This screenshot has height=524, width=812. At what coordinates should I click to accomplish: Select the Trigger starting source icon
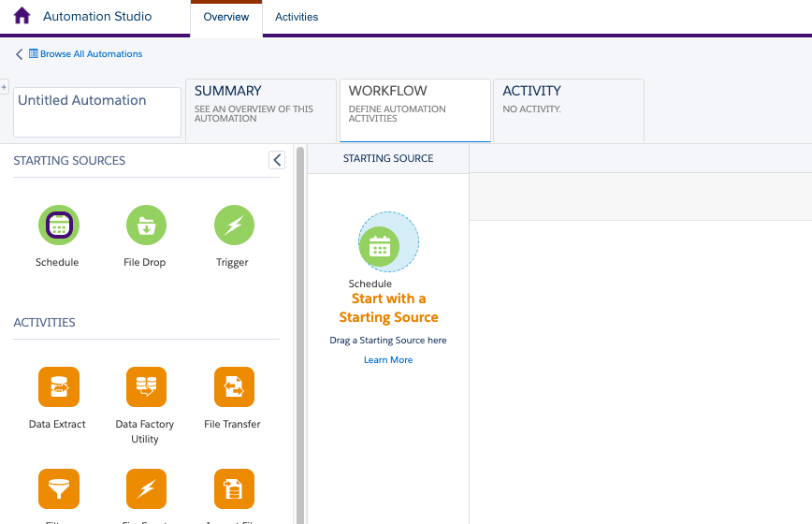[234, 225]
